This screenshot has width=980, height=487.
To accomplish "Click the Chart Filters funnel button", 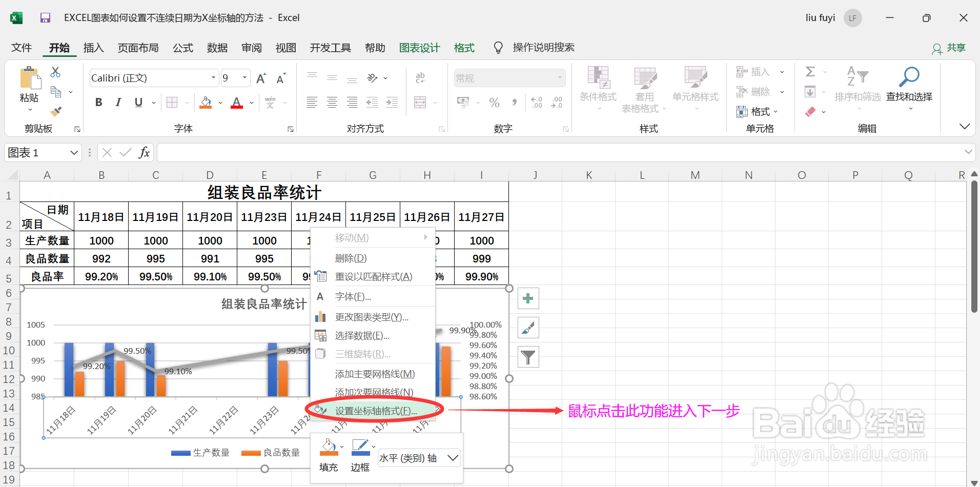I will (528, 357).
